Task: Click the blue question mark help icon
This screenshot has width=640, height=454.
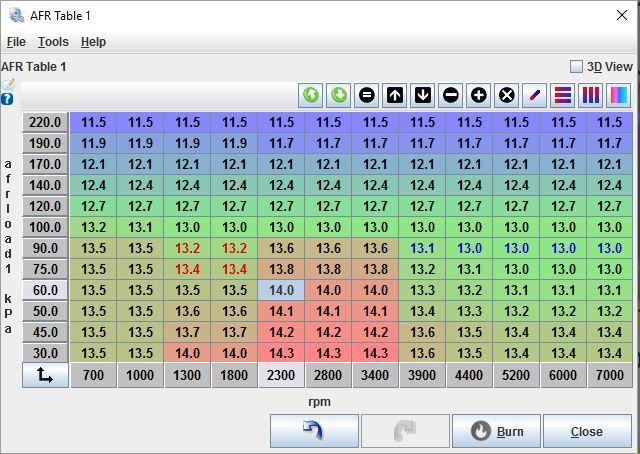Action: pos(7,99)
